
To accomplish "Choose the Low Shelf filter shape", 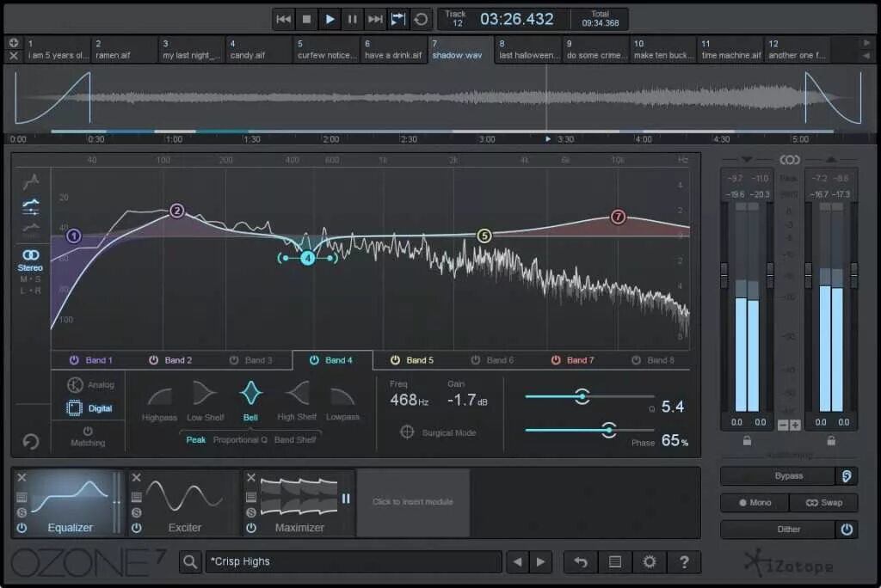I will click(x=205, y=401).
